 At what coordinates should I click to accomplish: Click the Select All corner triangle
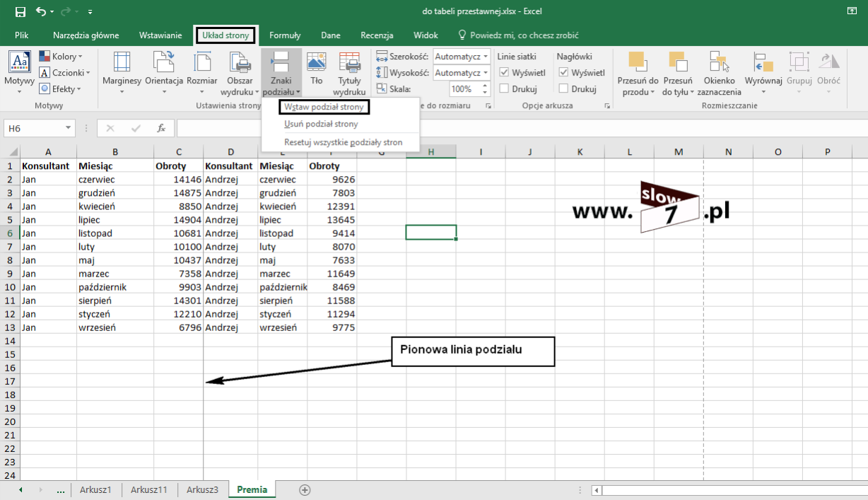pyautogui.click(x=10, y=151)
